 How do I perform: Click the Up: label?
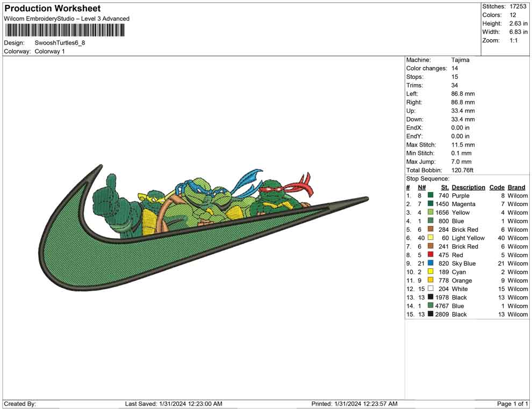point(411,111)
